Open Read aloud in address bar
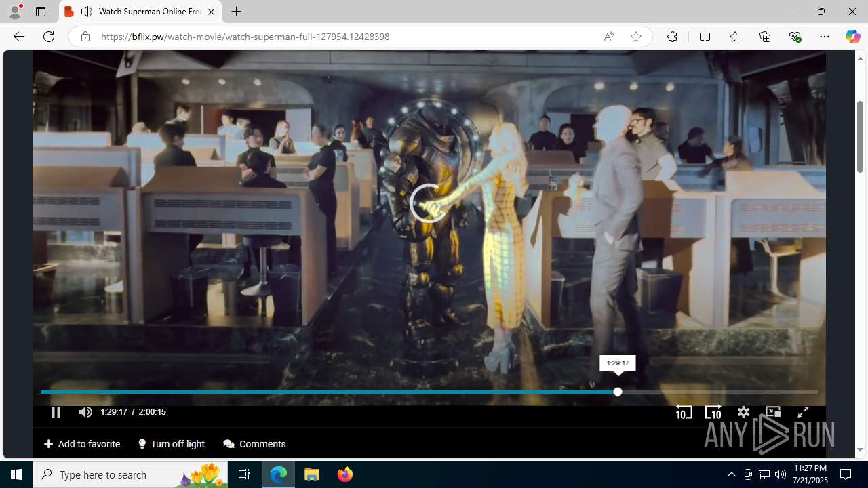The height and width of the screenshot is (488, 868). pyautogui.click(x=609, y=37)
